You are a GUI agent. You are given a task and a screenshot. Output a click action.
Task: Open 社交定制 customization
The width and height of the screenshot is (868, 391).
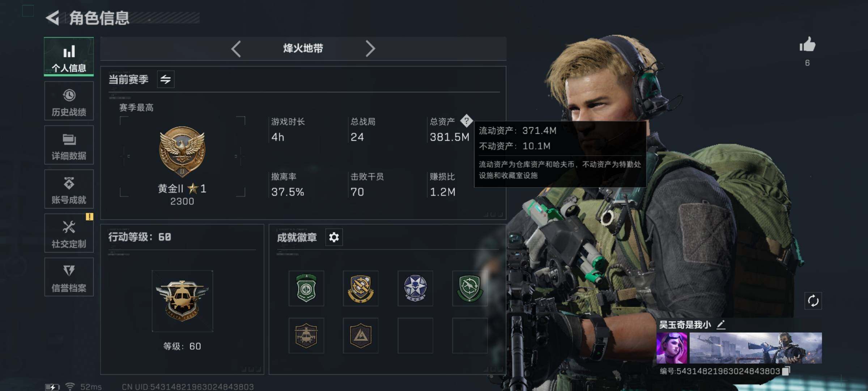coord(69,233)
